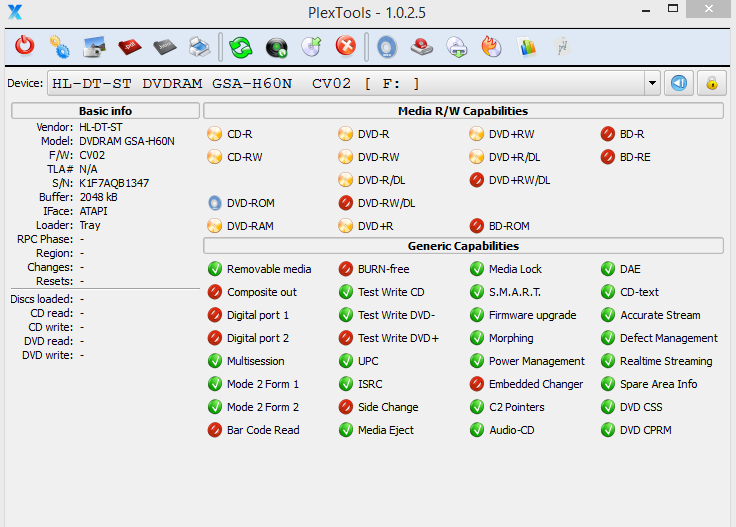Screen dimensions: 736x527
Task: Click the BD-R red unsupported icon
Action: pos(607,134)
